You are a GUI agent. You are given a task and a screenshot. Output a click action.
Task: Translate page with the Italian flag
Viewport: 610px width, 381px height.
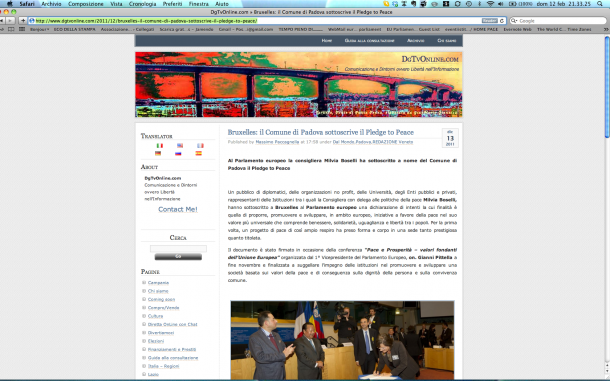160,146
